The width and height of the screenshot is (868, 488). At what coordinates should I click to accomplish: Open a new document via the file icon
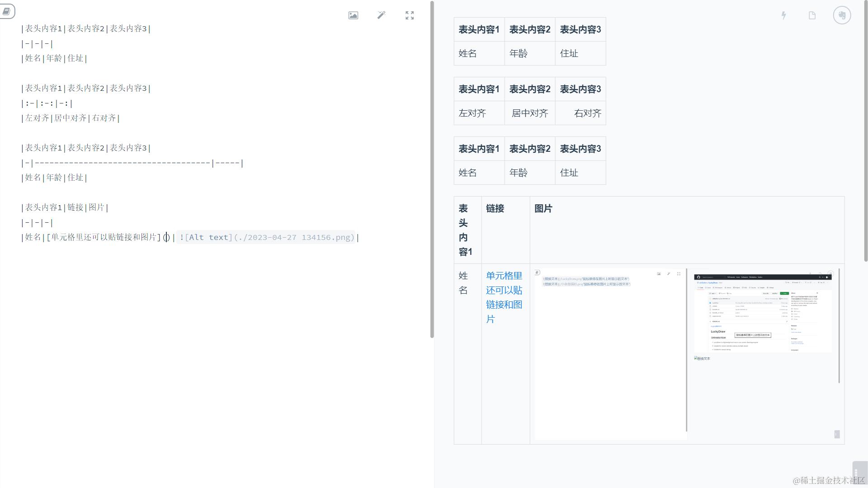click(812, 15)
